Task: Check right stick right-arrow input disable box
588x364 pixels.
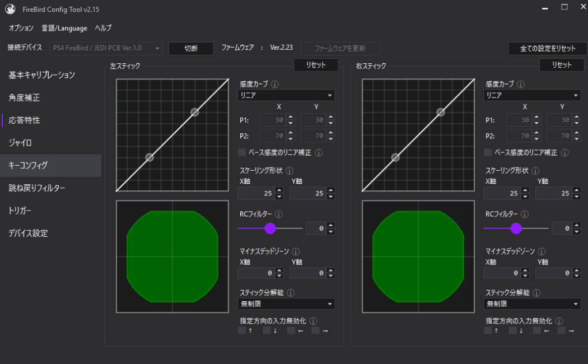Action: [561, 330]
